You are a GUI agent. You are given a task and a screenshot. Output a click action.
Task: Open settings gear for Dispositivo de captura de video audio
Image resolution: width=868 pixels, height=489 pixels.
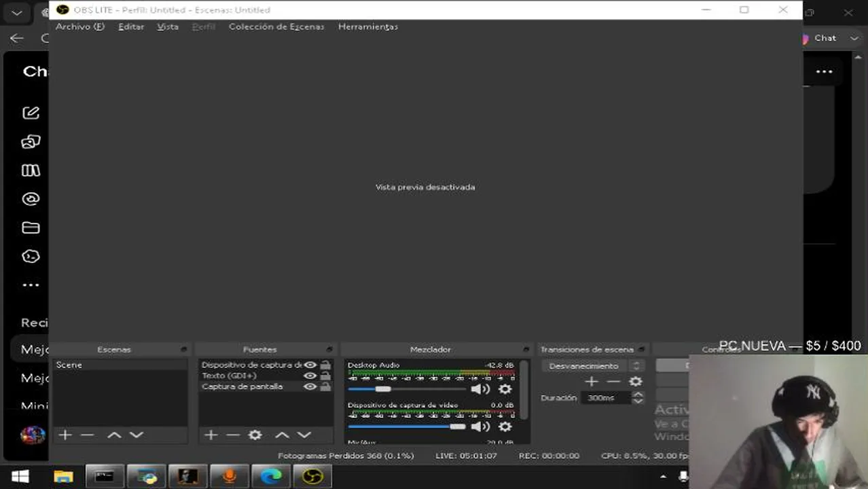(x=505, y=427)
